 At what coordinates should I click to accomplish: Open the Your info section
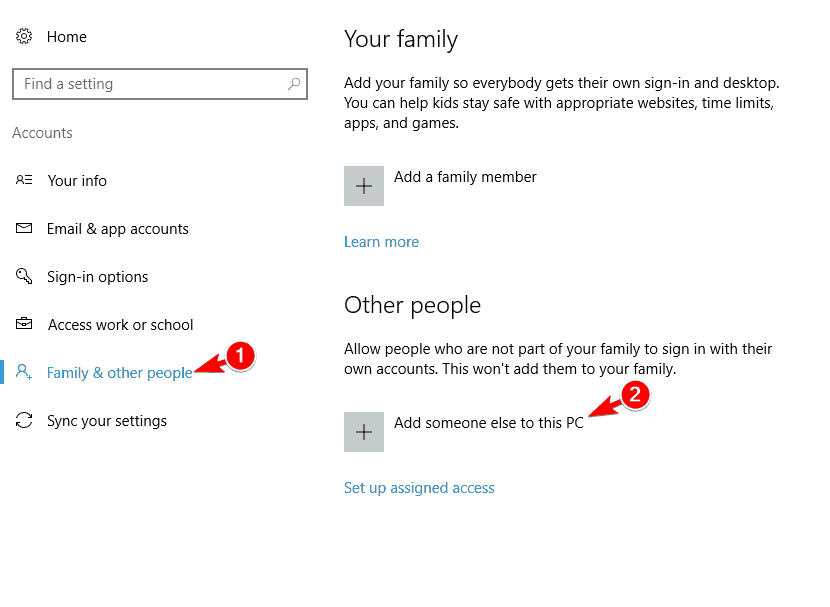click(77, 181)
